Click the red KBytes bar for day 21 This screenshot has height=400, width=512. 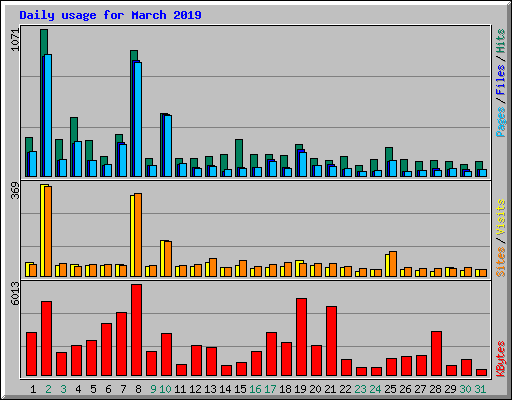pos(331,341)
